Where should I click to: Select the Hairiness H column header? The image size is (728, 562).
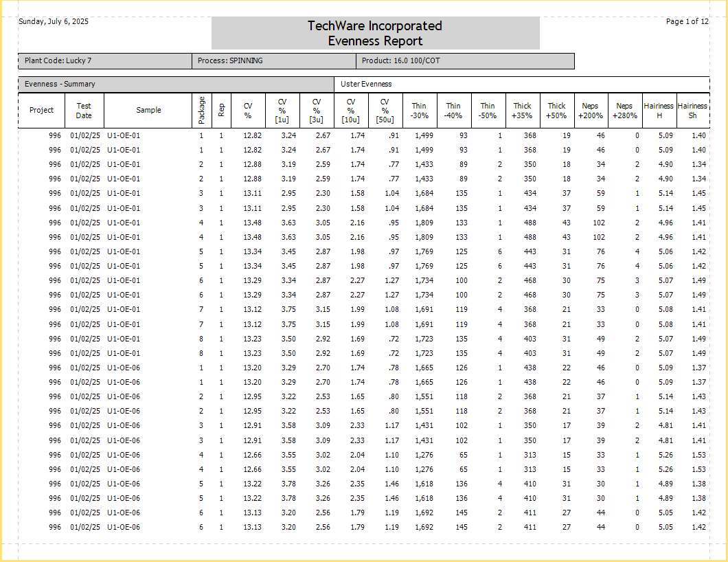pyautogui.click(x=659, y=111)
